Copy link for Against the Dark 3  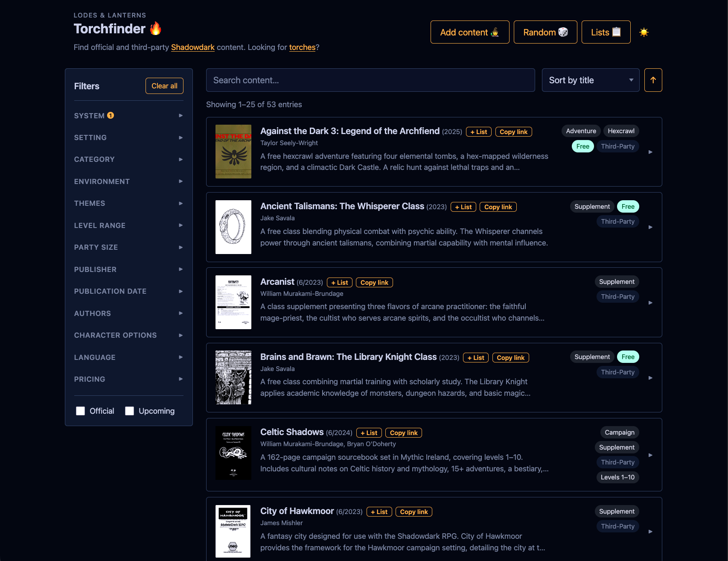pos(513,132)
